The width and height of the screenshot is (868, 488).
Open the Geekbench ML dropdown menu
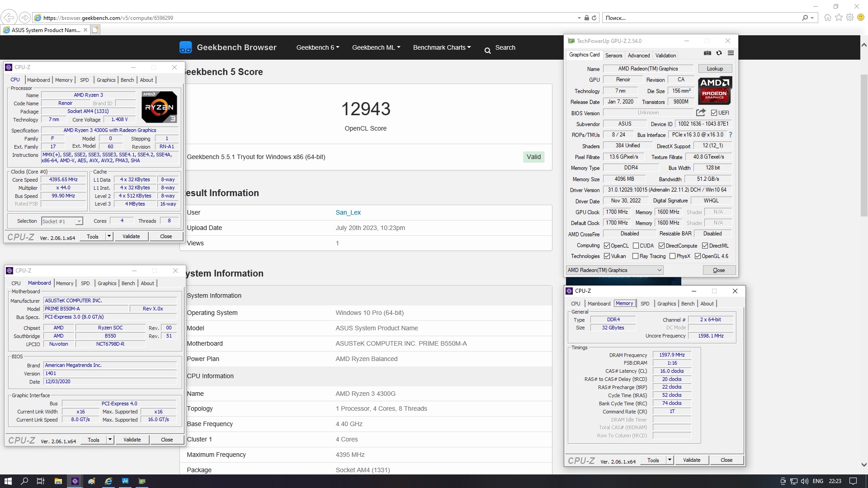(x=376, y=47)
